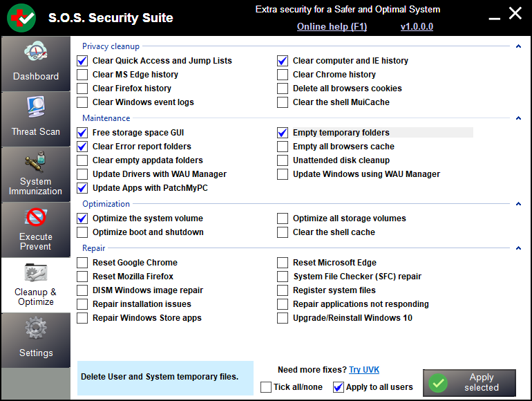
Task: Enable System File Checker (SFC) repair
Action: (x=283, y=277)
